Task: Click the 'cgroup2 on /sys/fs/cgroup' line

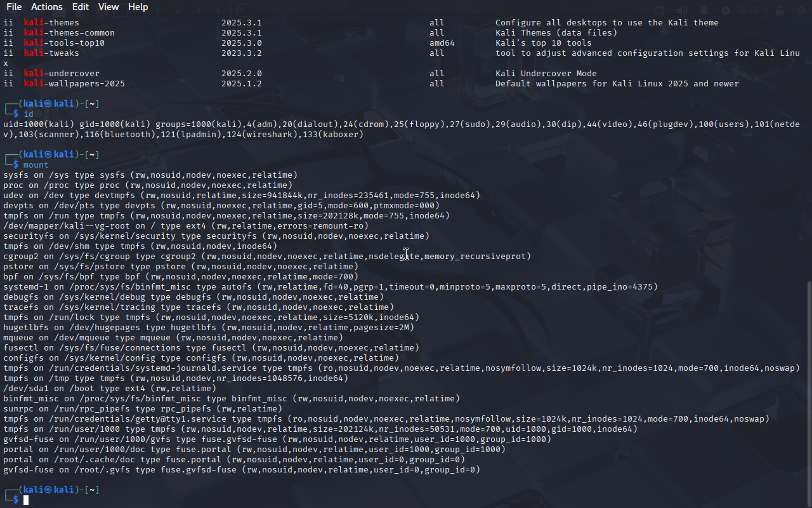Action: pyautogui.click(x=267, y=257)
